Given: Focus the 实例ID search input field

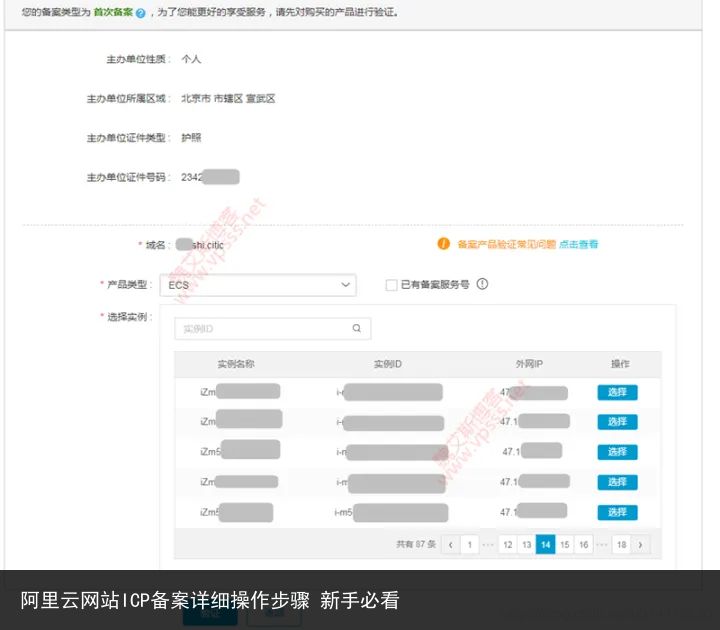Looking at the screenshot, I should (x=272, y=329).
